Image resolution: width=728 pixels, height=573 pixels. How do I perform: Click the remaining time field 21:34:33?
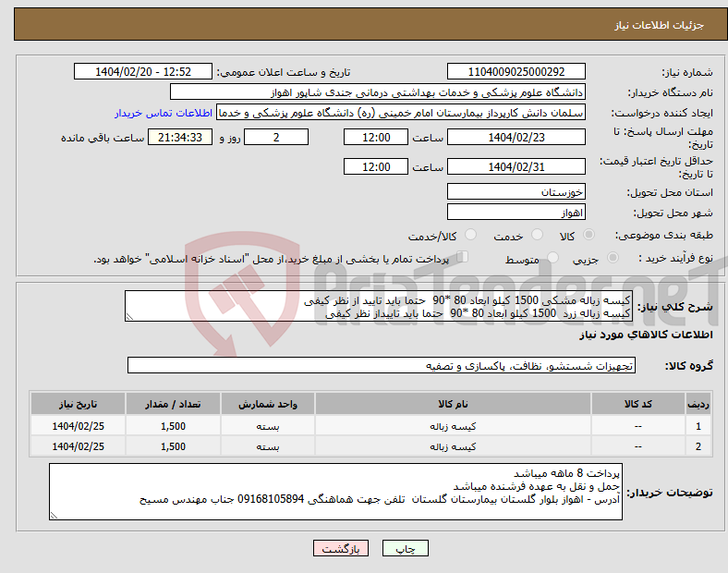[x=180, y=138]
